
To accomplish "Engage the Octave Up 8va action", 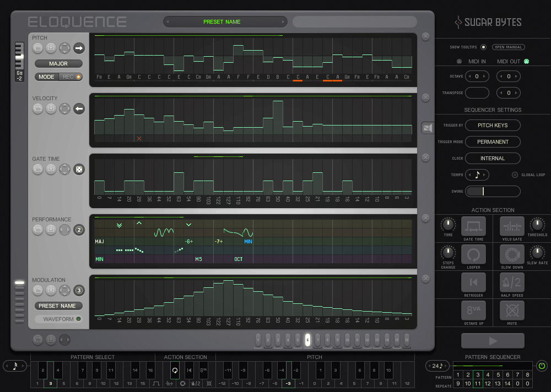I will 472,311.
